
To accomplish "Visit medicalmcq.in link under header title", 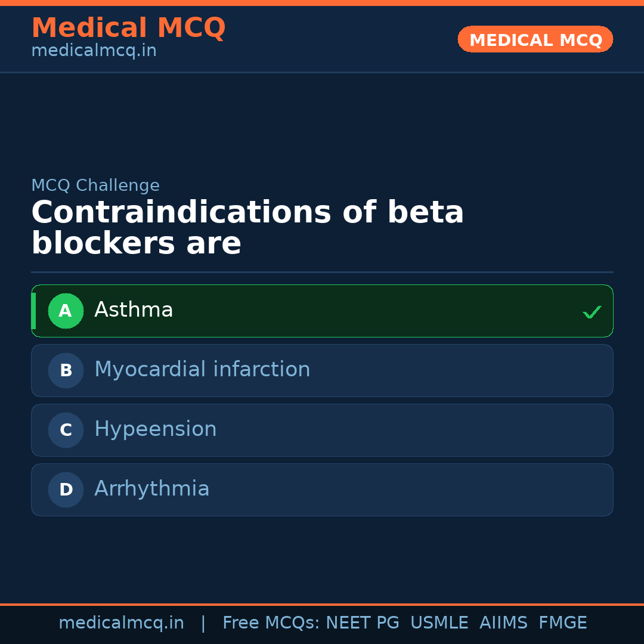I will coord(94,51).
